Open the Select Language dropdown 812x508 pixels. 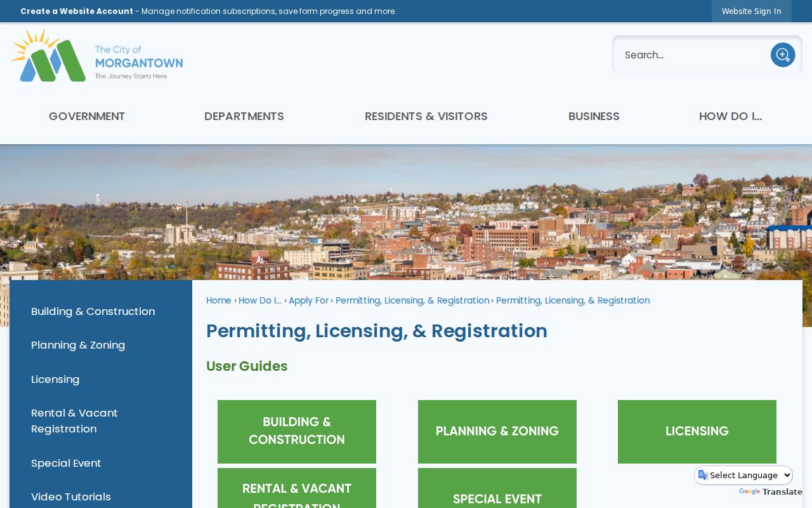click(x=743, y=475)
